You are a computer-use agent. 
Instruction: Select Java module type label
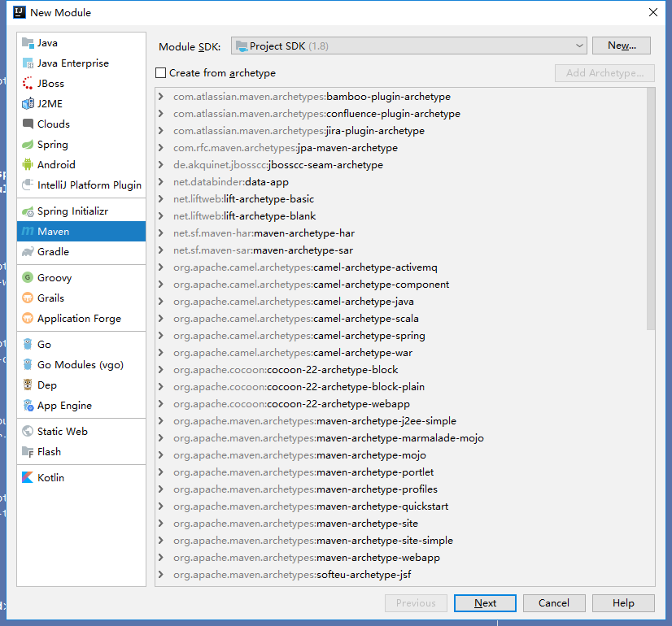point(47,43)
